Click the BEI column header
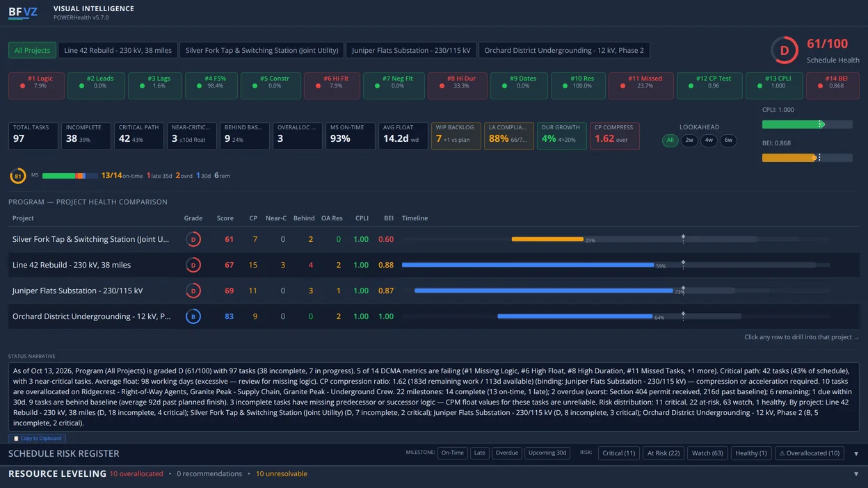This screenshot has width=868, height=488. click(389, 218)
